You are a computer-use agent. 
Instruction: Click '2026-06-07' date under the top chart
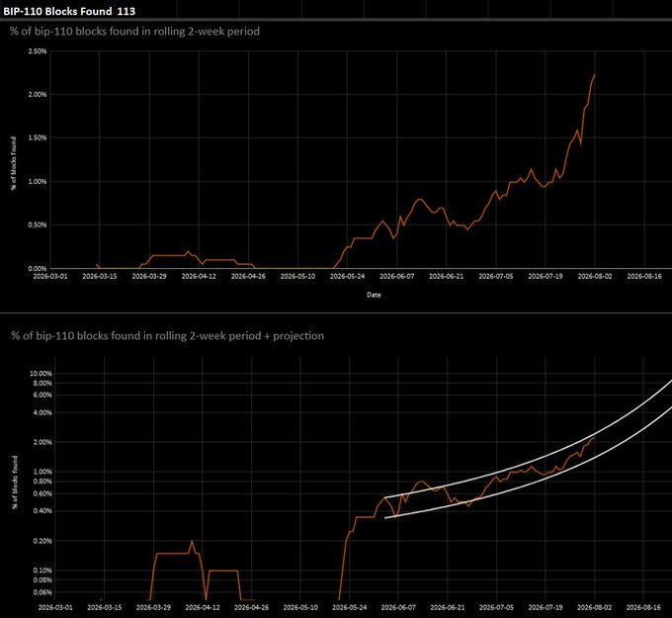pos(397,276)
